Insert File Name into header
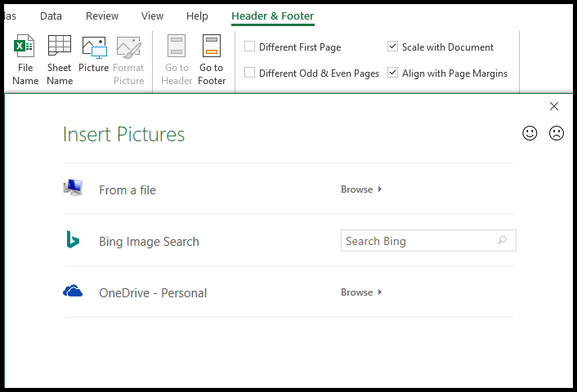This screenshot has height=392, width=577. pos(25,60)
